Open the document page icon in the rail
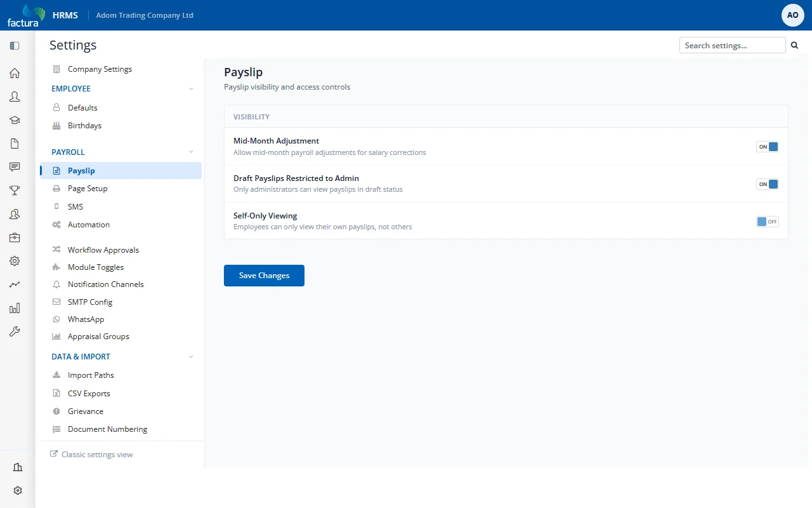 point(15,144)
